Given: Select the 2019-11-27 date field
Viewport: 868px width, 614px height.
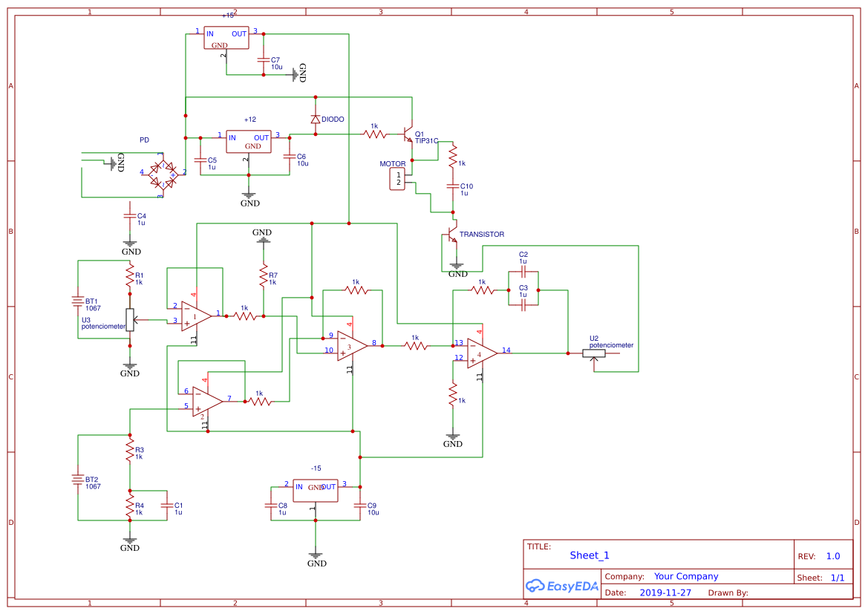Looking at the screenshot, I should [665, 592].
